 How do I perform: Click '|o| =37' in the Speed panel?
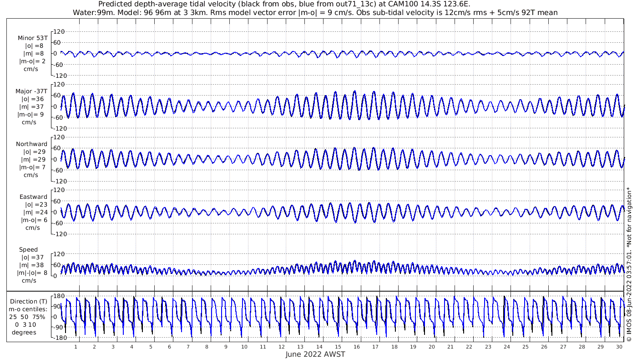33,258
